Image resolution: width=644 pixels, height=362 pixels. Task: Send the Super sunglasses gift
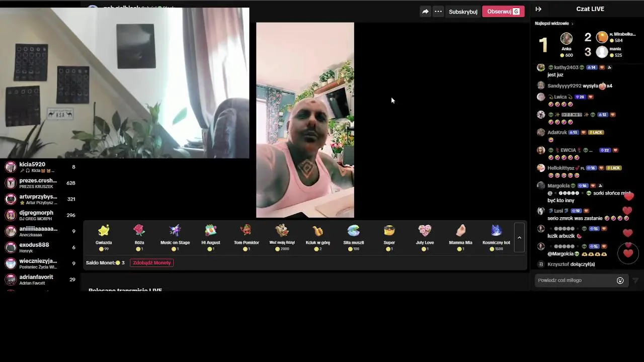(389, 237)
